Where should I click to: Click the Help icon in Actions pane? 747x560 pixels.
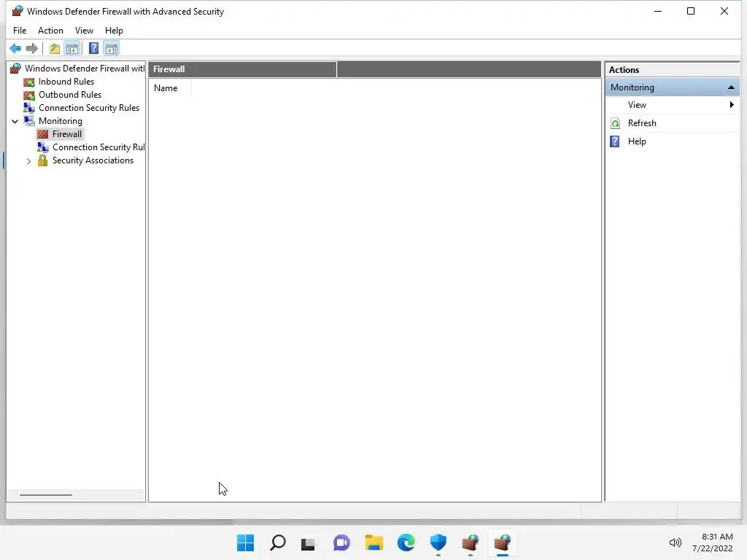pyautogui.click(x=615, y=141)
